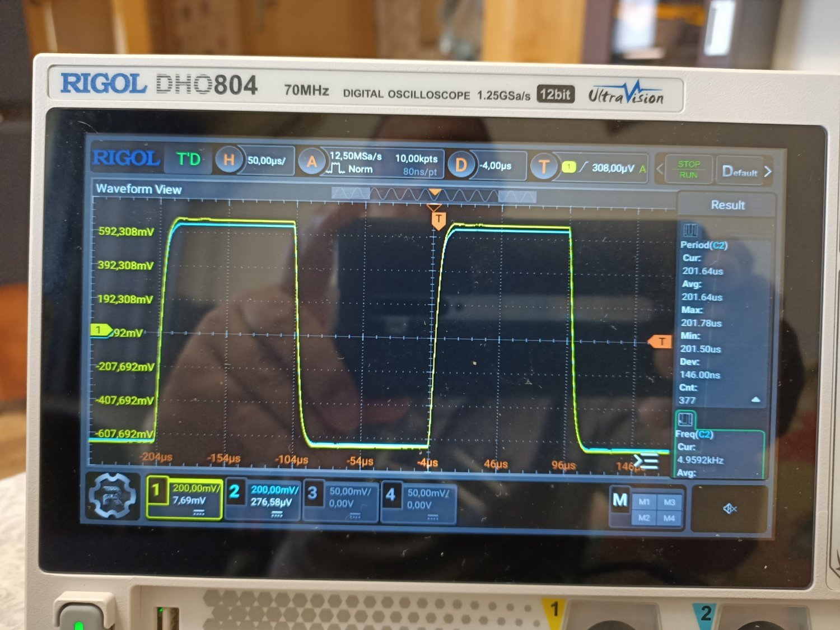Open the gear settings menu icon

point(113,496)
